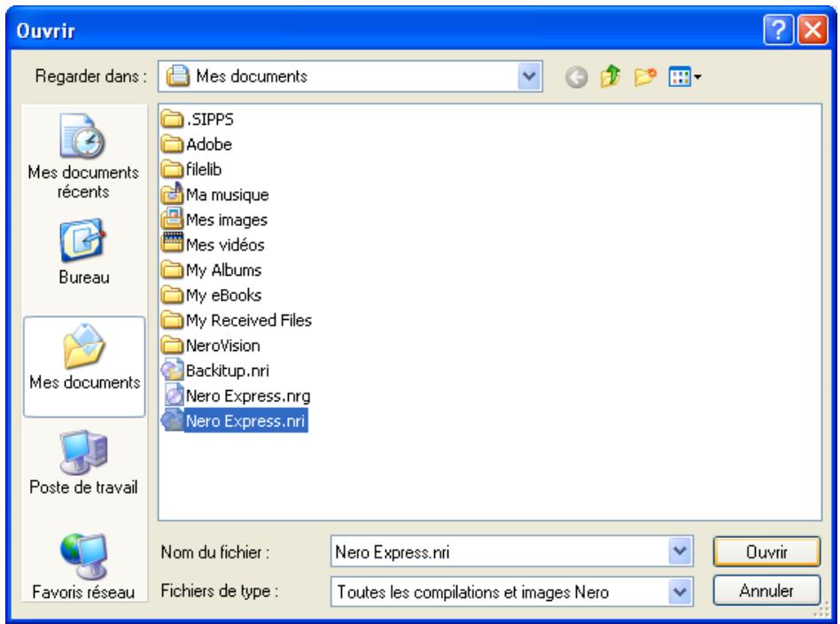Click the Annuler button

coord(766,591)
